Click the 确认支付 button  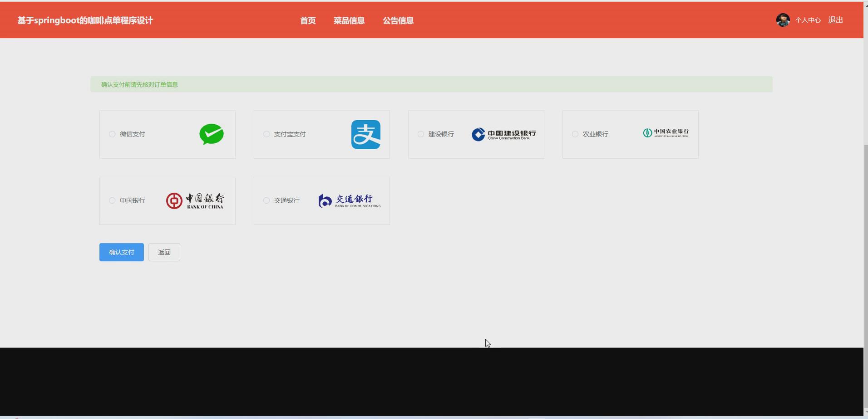point(122,252)
